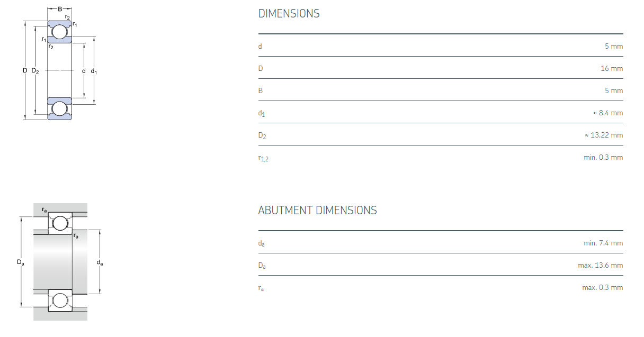
Task: Select the DIMENSIONS section heading
Action: click(289, 14)
